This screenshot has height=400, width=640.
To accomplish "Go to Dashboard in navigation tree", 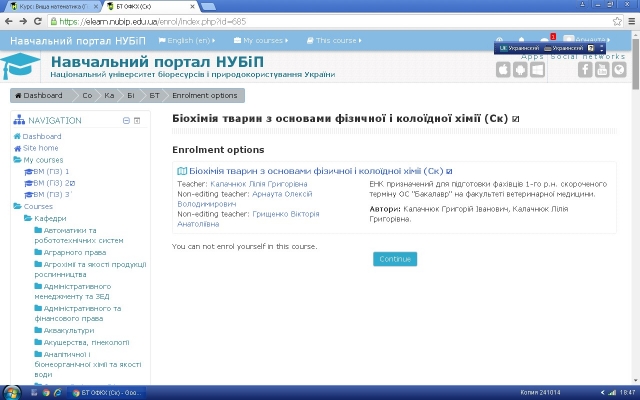I will tap(42, 136).
